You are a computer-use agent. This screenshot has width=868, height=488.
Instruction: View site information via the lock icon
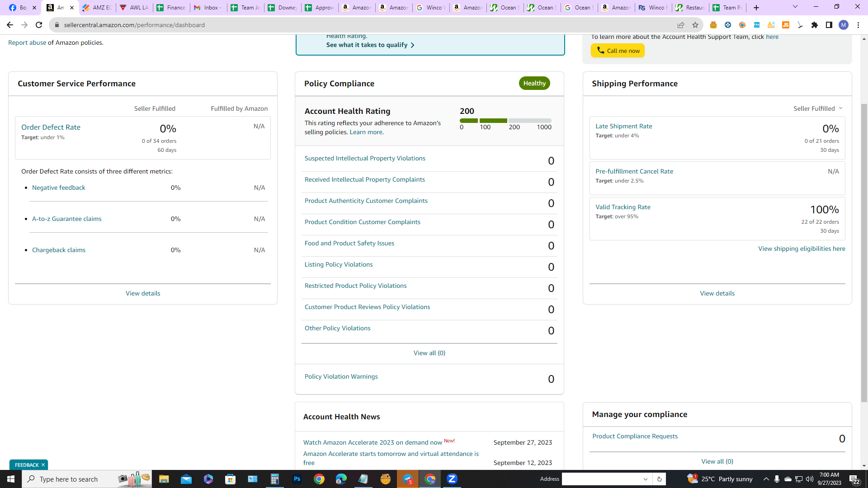(x=57, y=25)
